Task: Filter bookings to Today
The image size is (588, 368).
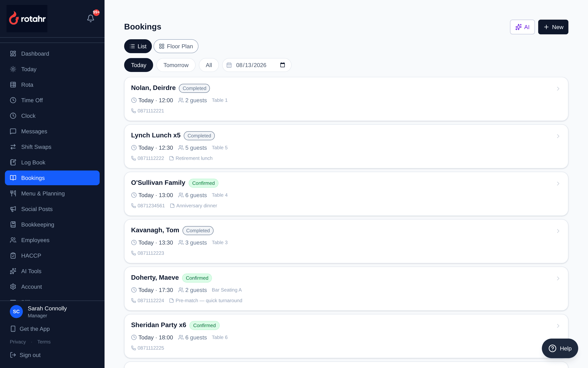Action: [x=138, y=65]
